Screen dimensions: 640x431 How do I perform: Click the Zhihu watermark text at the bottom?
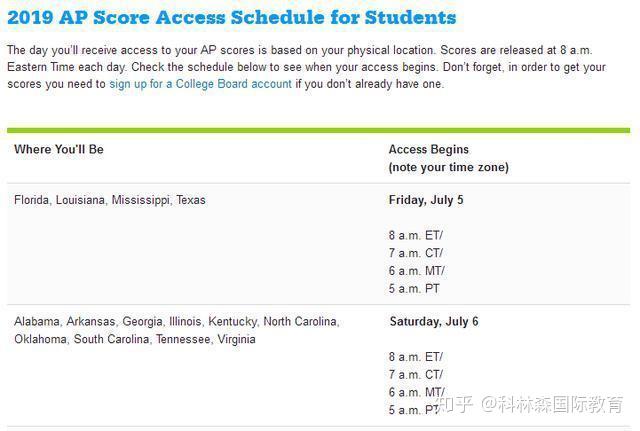point(538,405)
